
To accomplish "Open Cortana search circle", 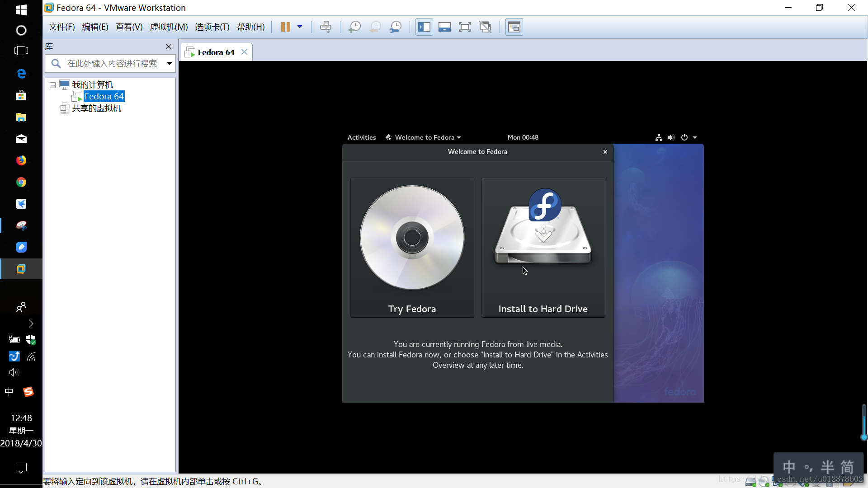I will 21,30.
